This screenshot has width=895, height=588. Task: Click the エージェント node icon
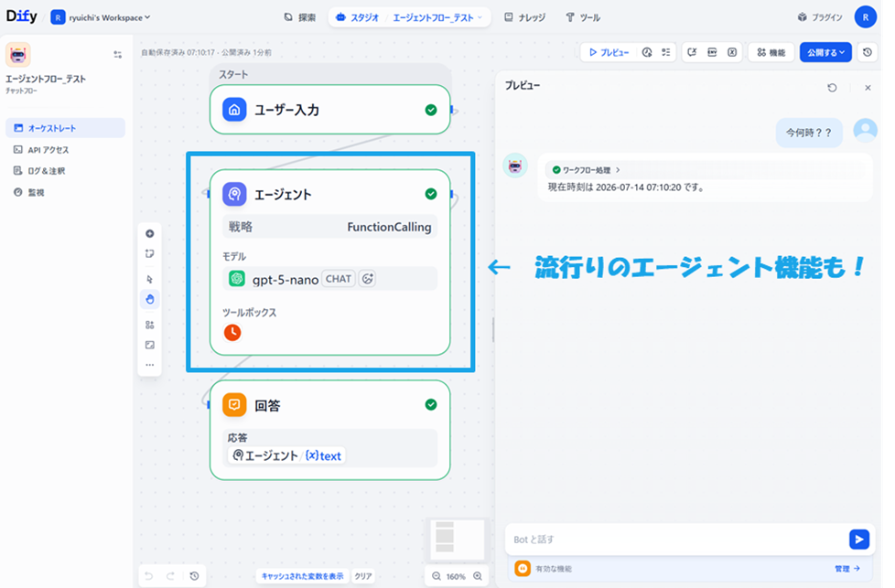pyautogui.click(x=234, y=194)
